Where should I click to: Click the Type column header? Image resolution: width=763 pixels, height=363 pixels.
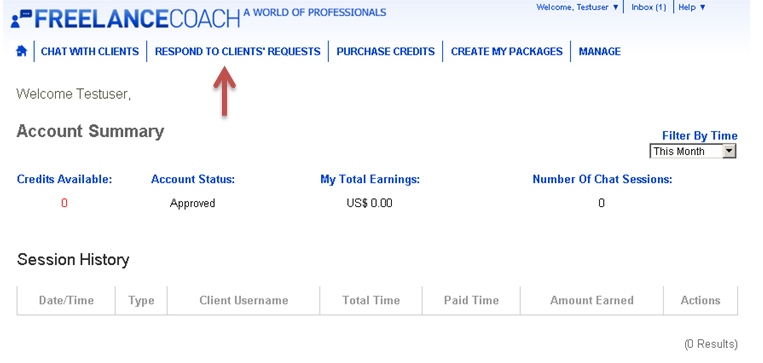coord(141,300)
